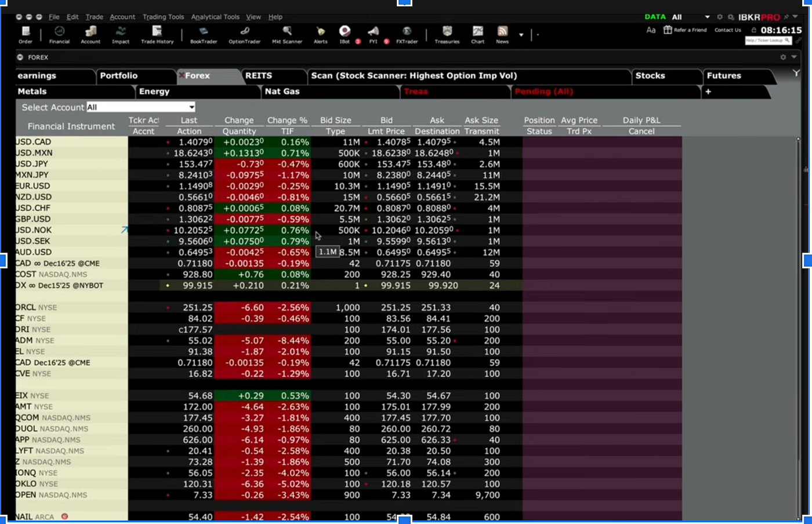The height and width of the screenshot is (524, 812).
Task: Open the Analytical Tools menu
Action: click(215, 17)
